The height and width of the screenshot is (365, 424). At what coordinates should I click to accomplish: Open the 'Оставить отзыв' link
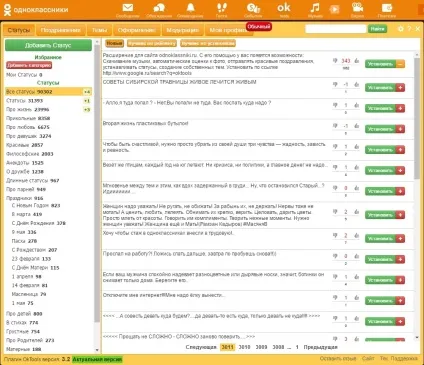[x=338, y=358]
